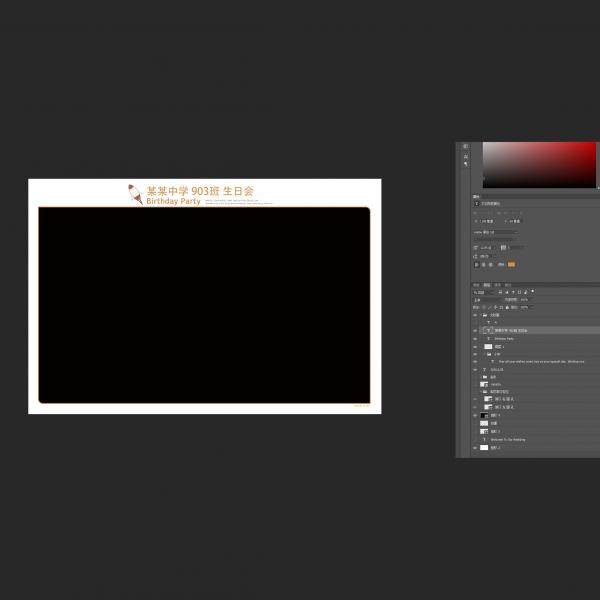Click the left-align text icon in Properties
Image resolution: width=600 pixels, height=600 pixels.
pyautogui.click(x=477, y=265)
